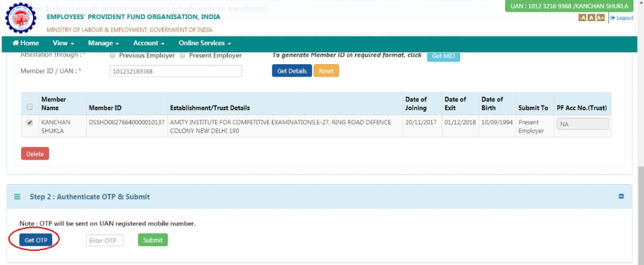The image size is (644, 265).
Task: Reset font size with middle A icon
Action: 591,18
